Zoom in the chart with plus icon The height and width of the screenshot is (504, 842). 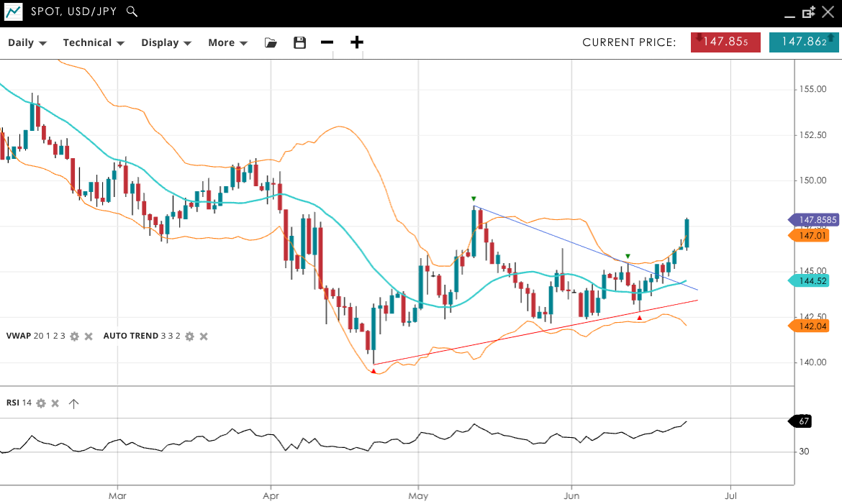pyautogui.click(x=357, y=42)
